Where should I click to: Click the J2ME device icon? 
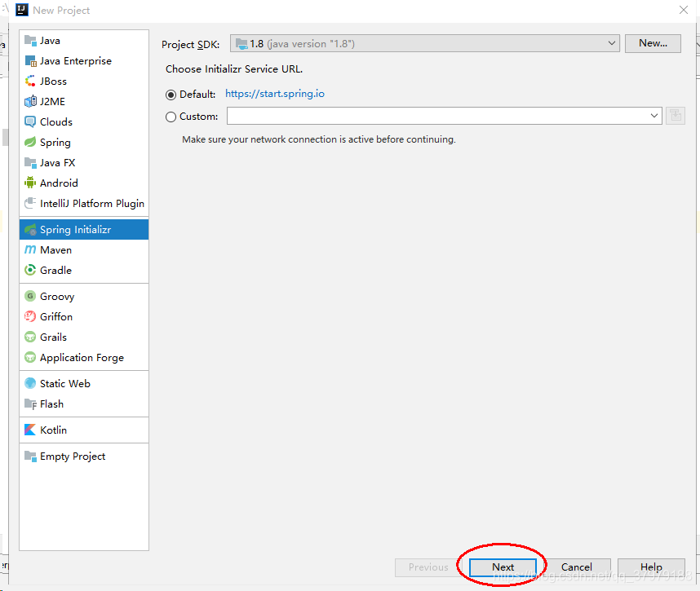[x=30, y=101]
